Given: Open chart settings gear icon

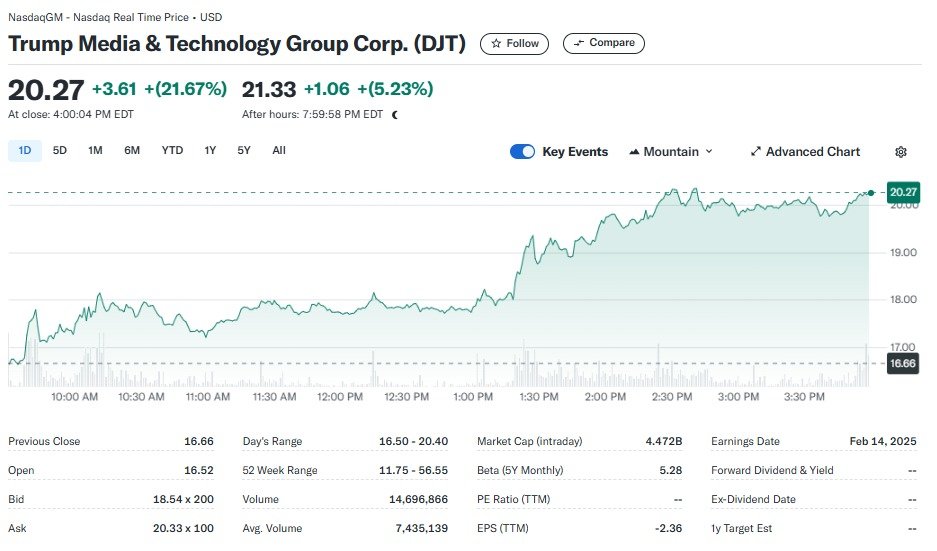Looking at the screenshot, I should (x=900, y=152).
